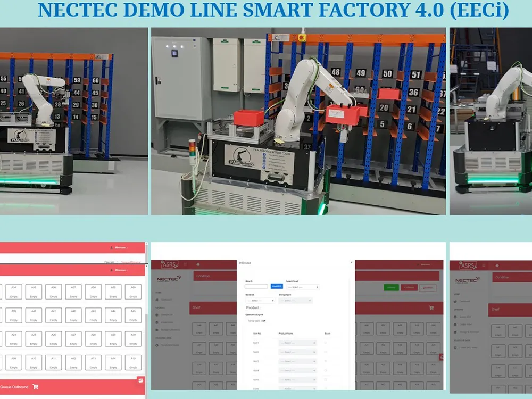Close the InBound dialog with the X
Viewport: 532px width, 399px height.
pyautogui.click(x=351, y=263)
